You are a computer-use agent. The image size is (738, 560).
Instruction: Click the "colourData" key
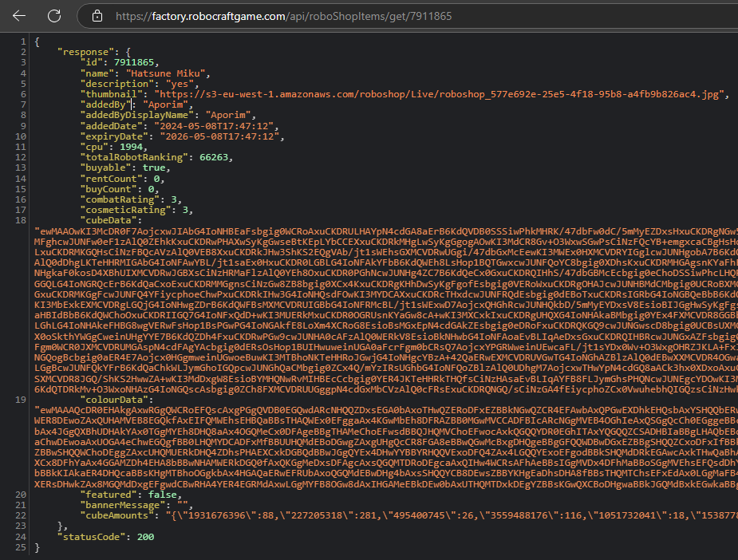coord(114,400)
